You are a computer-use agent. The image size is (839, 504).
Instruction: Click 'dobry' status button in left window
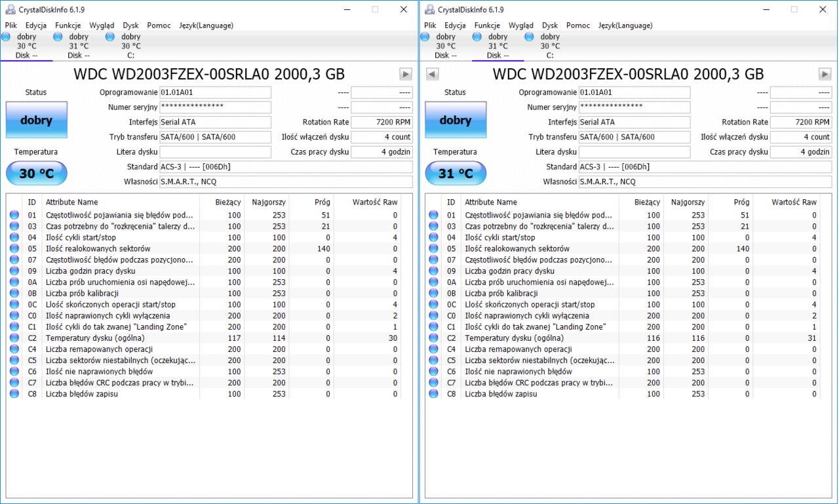tap(36, 120)
